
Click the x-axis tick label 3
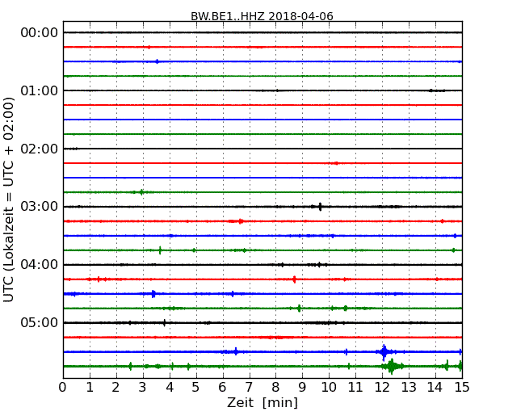pos(143,388)
